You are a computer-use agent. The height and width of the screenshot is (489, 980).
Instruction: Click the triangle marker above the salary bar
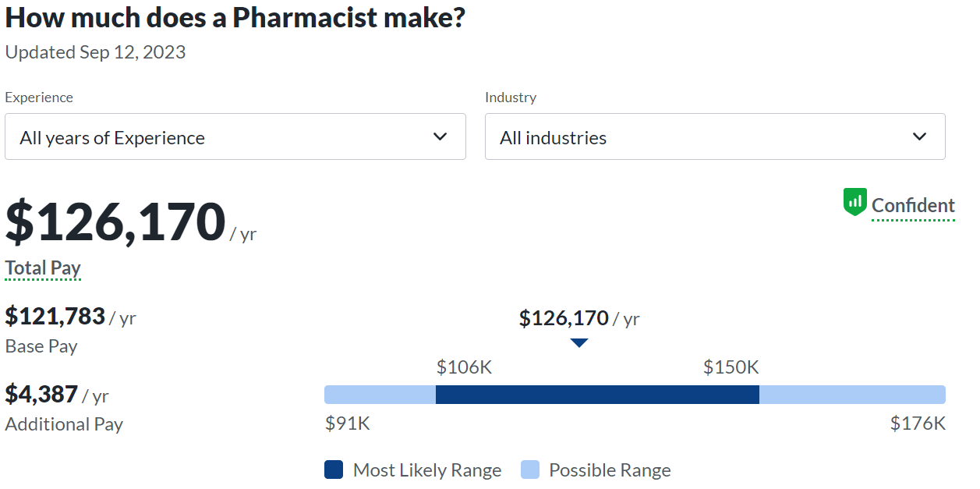click(578, 342)
